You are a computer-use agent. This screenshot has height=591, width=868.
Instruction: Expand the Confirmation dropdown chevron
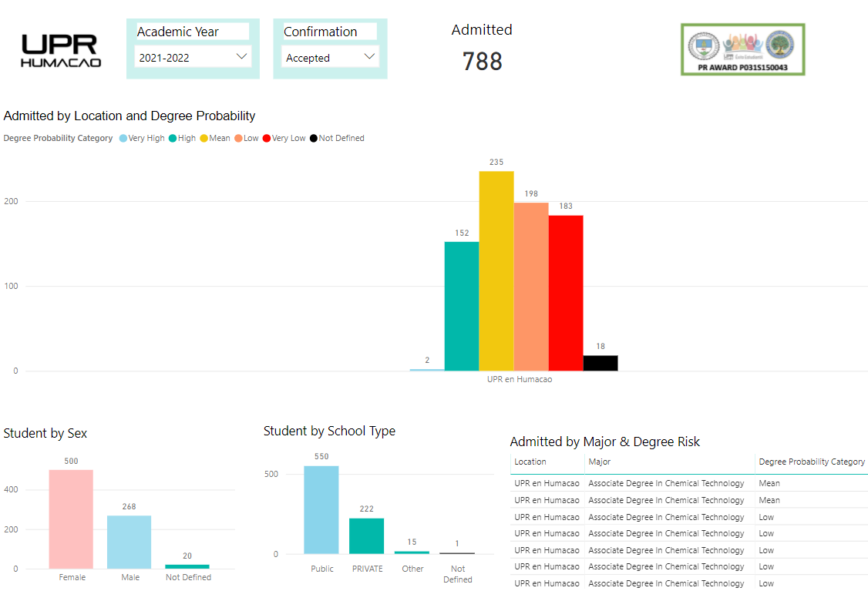point(369,57)
